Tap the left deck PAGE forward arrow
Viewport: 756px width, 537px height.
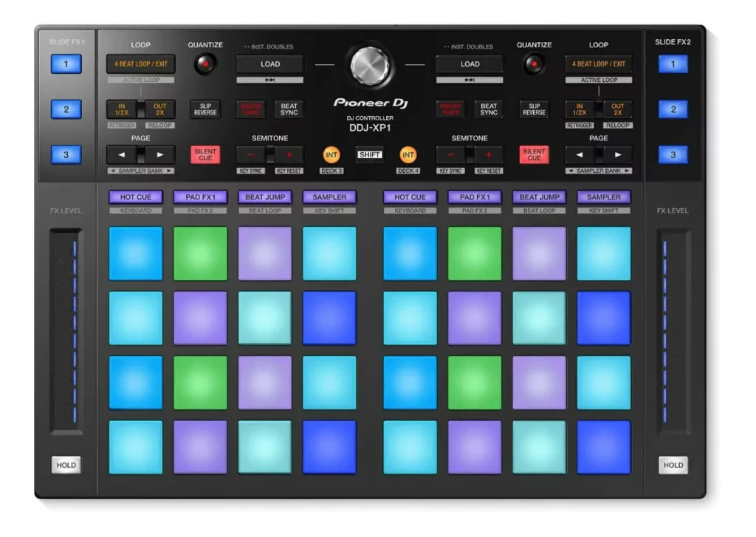click(159, 155)
